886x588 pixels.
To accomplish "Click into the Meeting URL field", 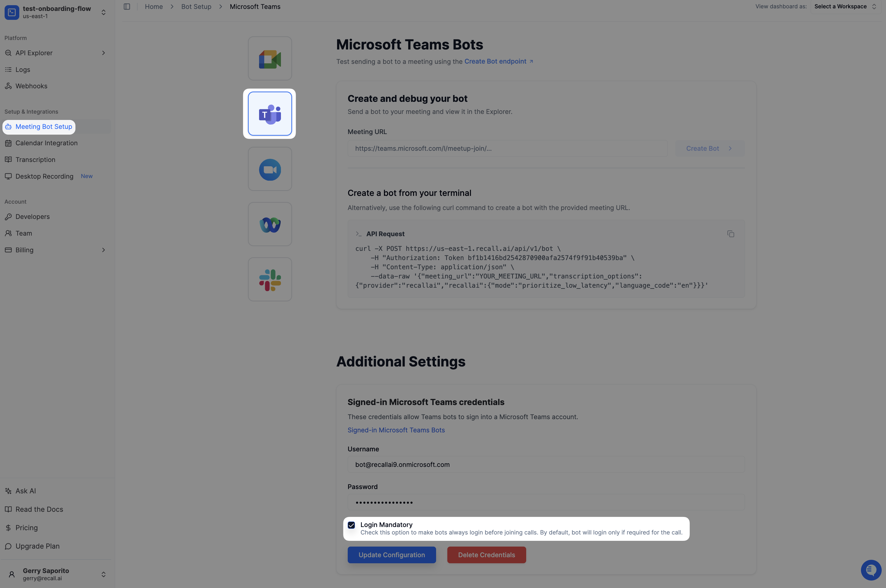I will pyautogui.click(x=507, y=148).
